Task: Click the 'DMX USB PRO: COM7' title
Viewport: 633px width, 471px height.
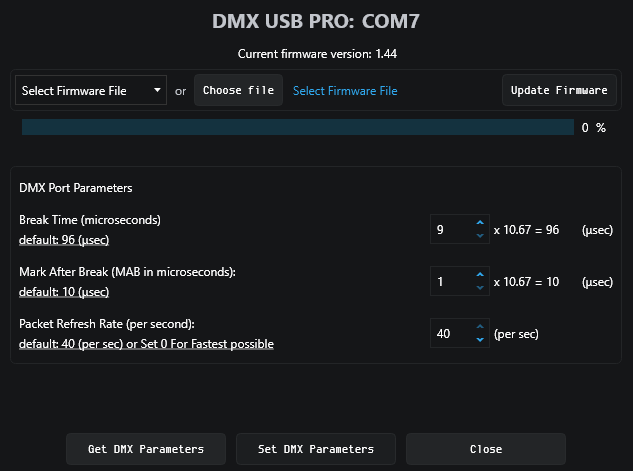Action: [316, 21]
